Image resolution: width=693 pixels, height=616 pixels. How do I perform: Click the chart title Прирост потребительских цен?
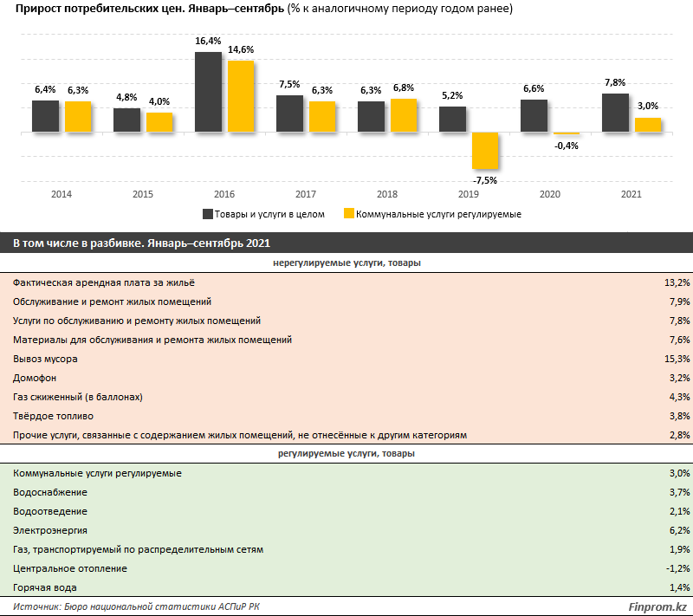pos(149,9)
